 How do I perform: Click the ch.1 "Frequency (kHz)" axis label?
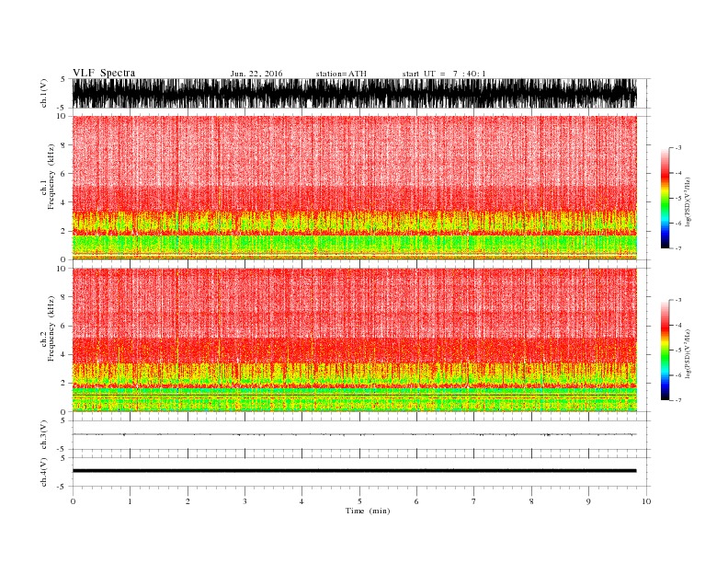click(51, 177)
